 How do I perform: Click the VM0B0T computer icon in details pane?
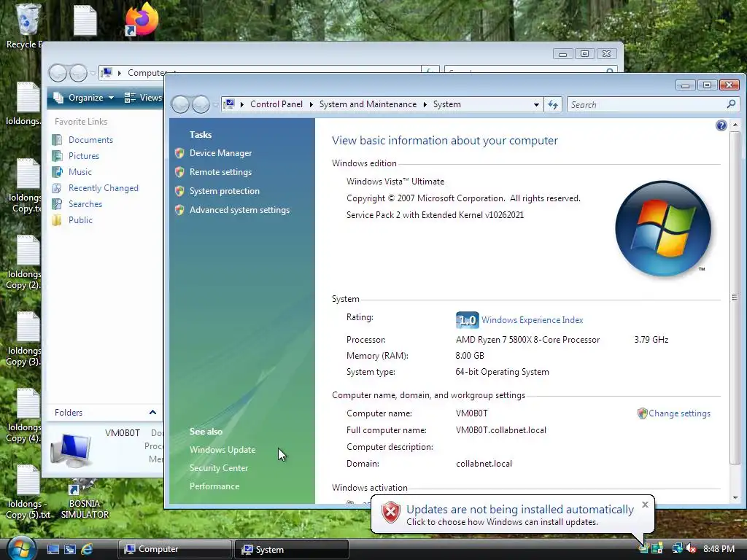tap(71, 449)
